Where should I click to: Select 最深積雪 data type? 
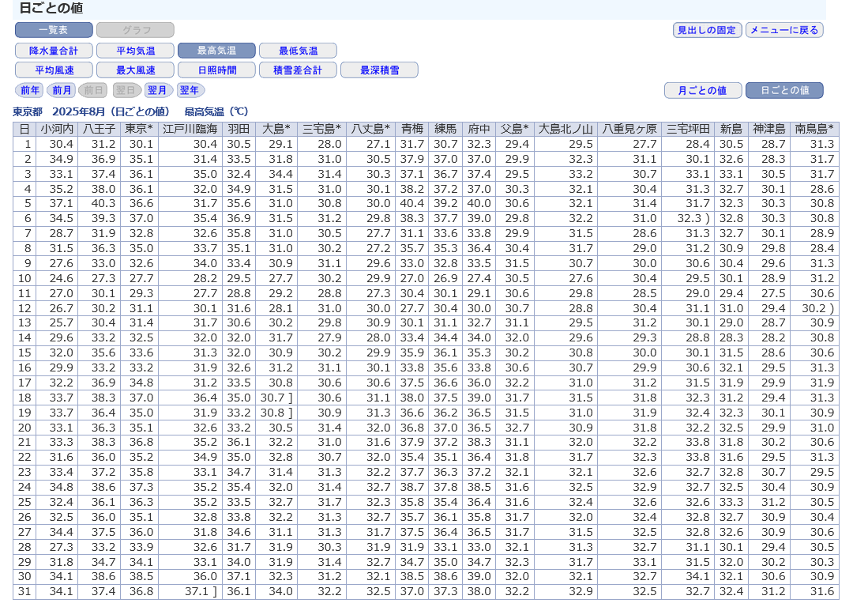click(x=379, y=70)
